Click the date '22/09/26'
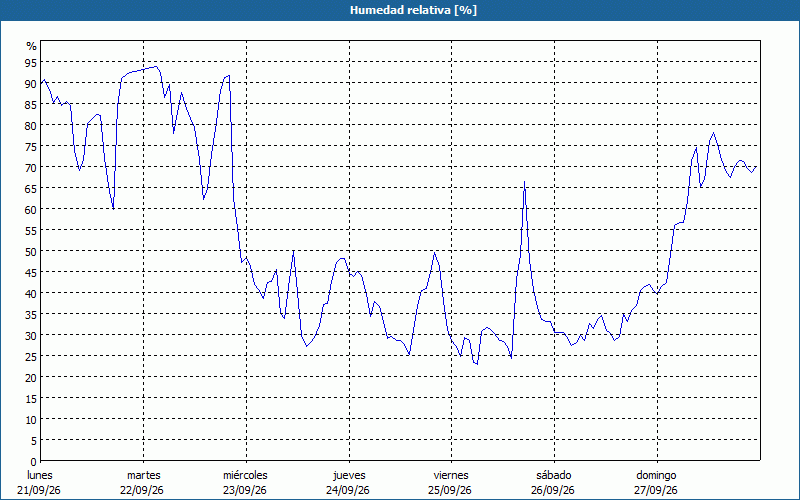 point(142,490)
